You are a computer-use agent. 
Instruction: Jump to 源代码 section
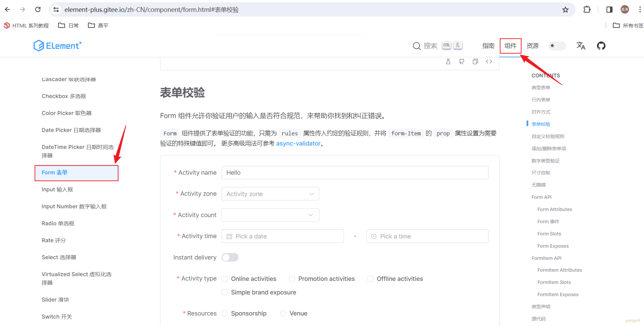click(x=538, y=319)
